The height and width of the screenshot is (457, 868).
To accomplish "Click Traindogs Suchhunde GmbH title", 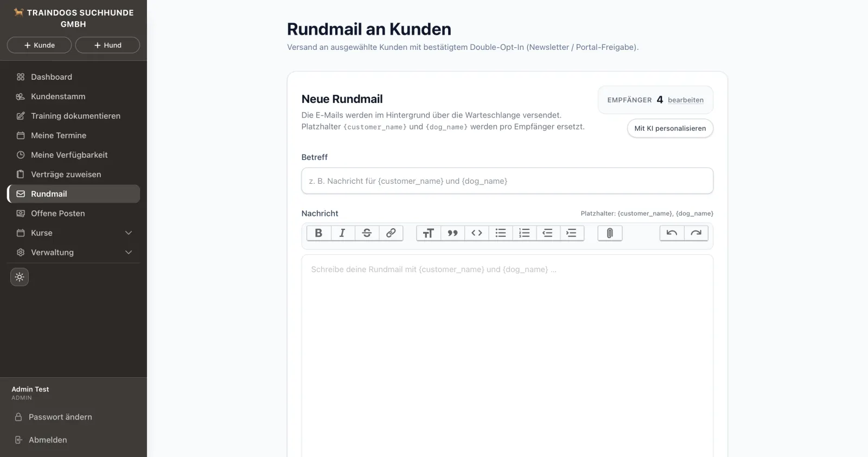I will (80, 18).
